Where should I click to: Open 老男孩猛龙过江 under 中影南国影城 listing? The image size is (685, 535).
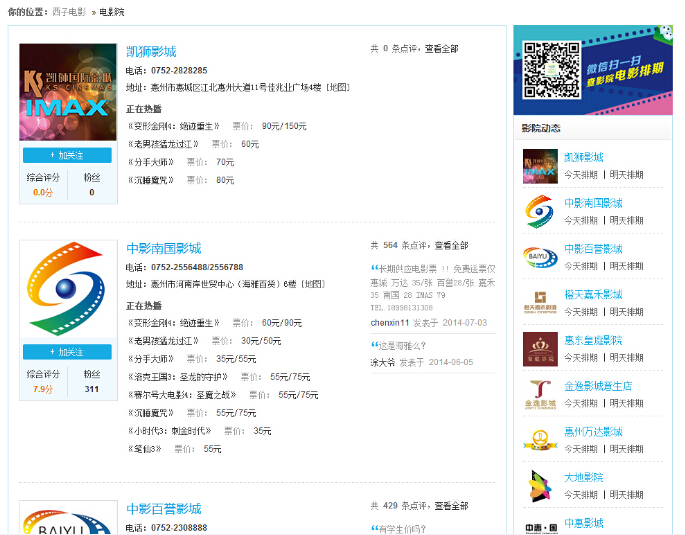(163, 341)
